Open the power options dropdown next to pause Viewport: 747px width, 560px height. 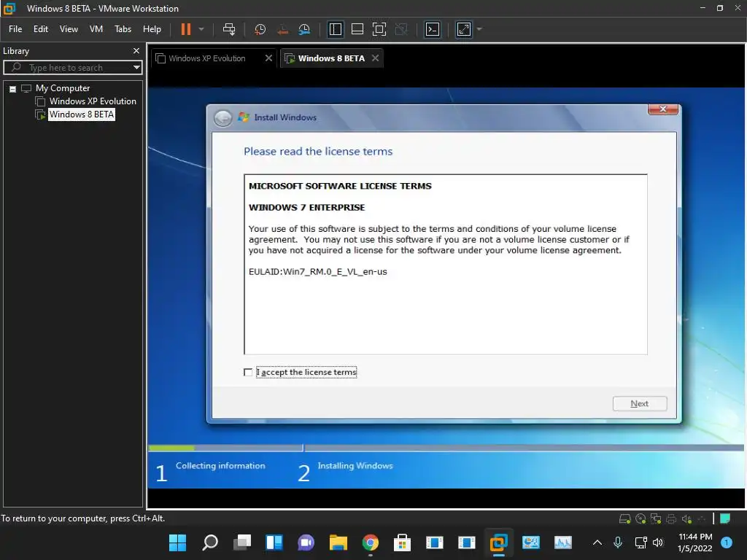pos(201,29)
